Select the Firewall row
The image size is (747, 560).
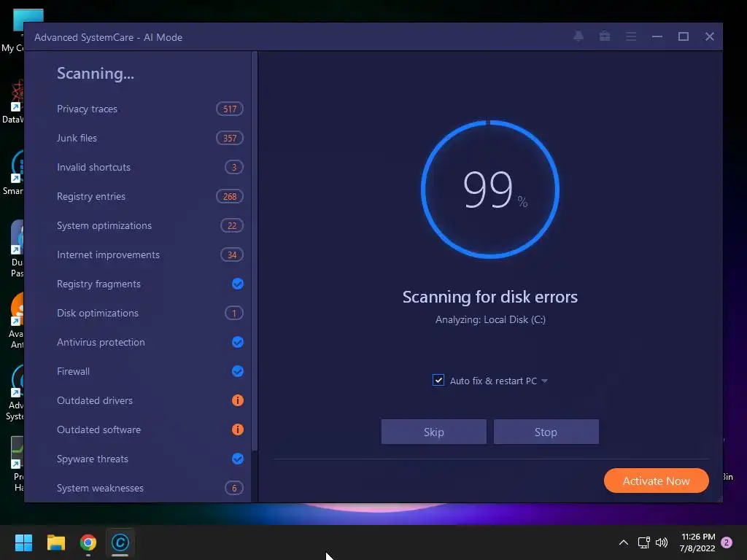pos(150,371)
